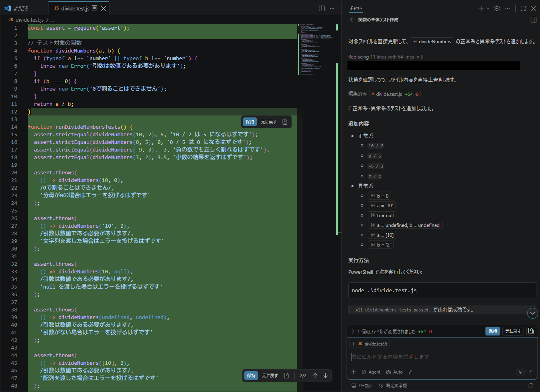Image resolution: width=540 pixels, height=392 pixels.
Task: Click the editor minimap code overview
Action: [x=316, y=50]
